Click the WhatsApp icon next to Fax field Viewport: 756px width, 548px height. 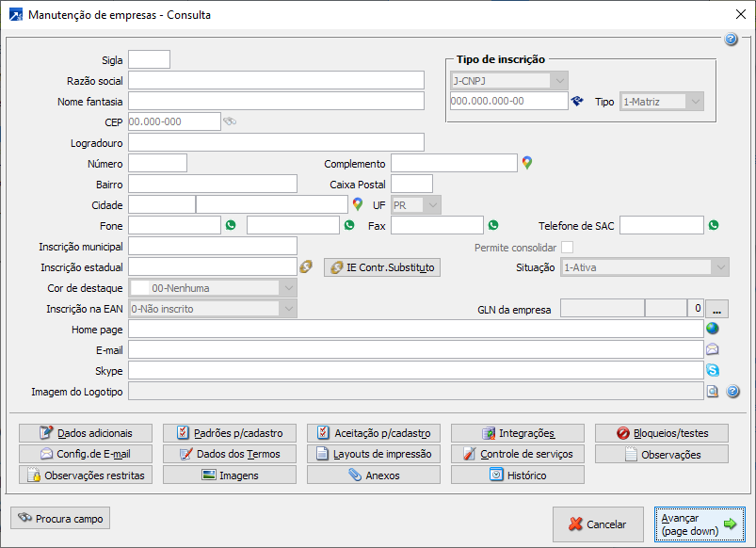click(492, 225)
